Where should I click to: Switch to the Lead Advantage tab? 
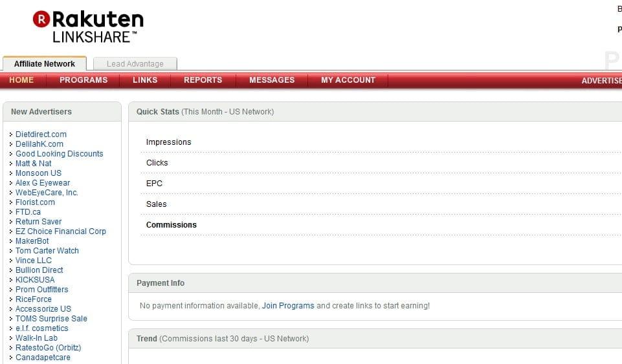coord(135,64)
